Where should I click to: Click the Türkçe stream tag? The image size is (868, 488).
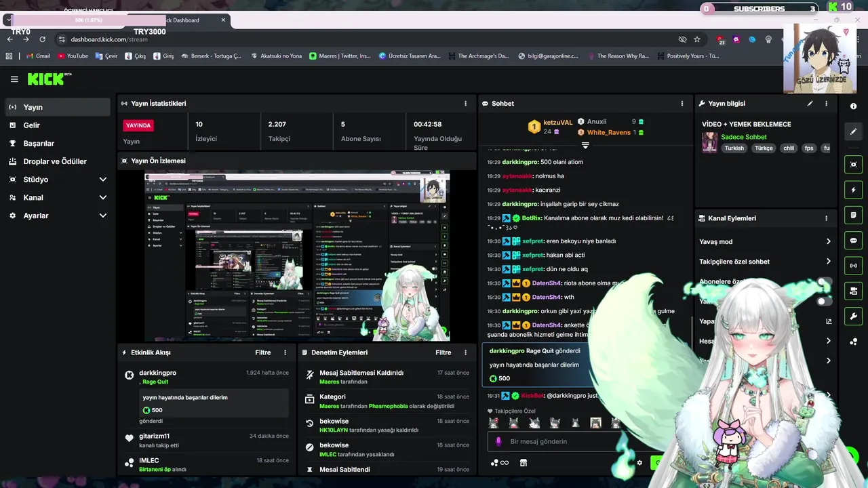[764, 148]
